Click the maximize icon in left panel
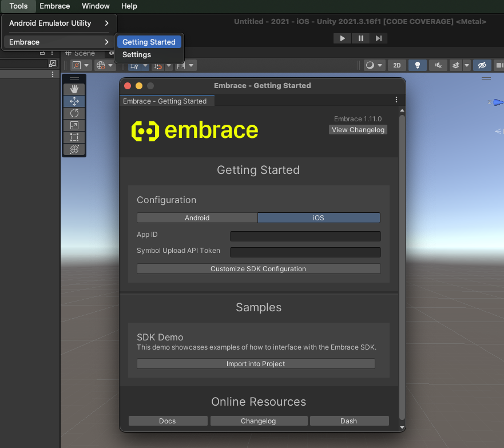This screenshot has height=448, width=504. (53, 64)
